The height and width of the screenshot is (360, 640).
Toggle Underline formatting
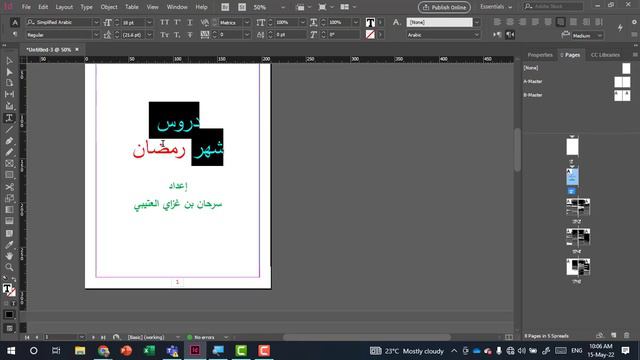click(190, 22)
